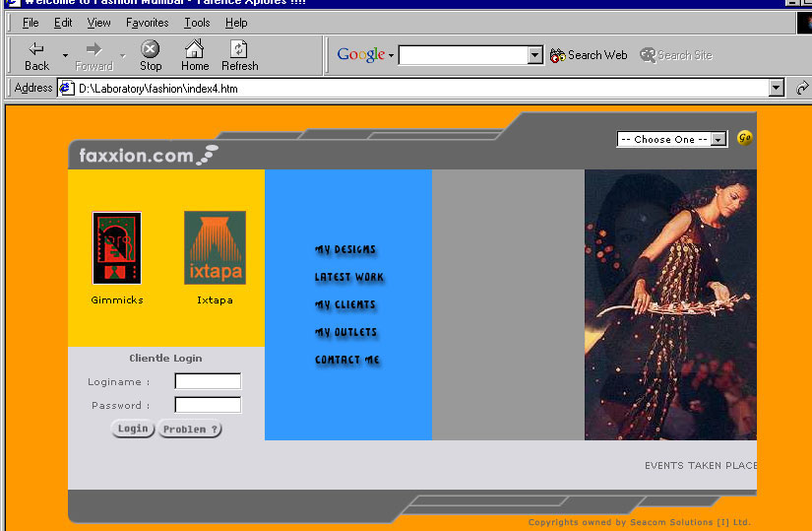The image size is (812, 531).
Task: Open the Ixtapa logo thumbnail
Action: pos(215,248)
